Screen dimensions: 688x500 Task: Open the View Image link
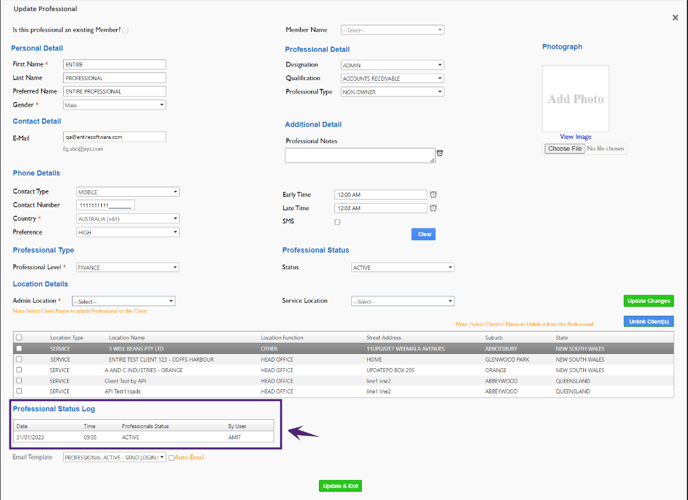point(575,137)
